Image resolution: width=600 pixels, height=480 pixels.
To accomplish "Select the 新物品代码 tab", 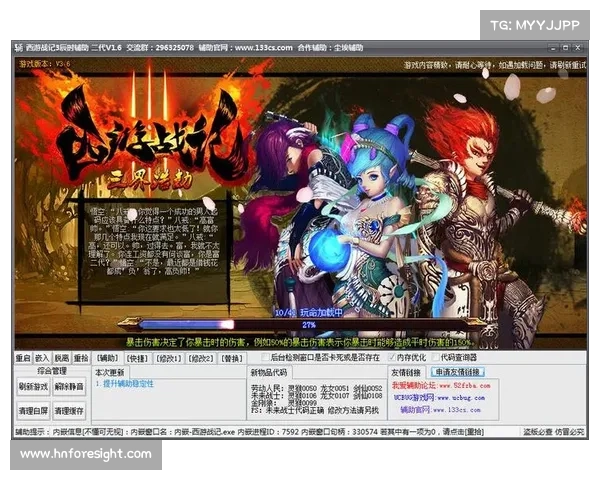I will (269, 372).
